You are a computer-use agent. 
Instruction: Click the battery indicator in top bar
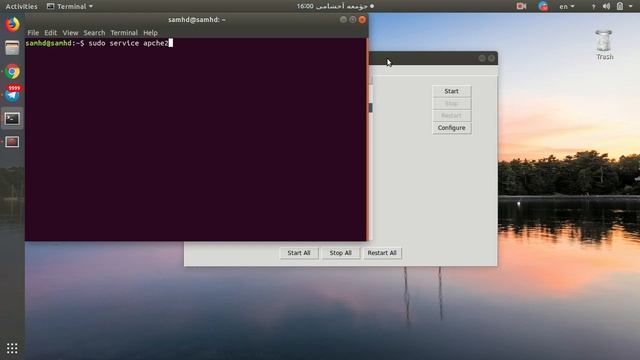coord(620,6)
